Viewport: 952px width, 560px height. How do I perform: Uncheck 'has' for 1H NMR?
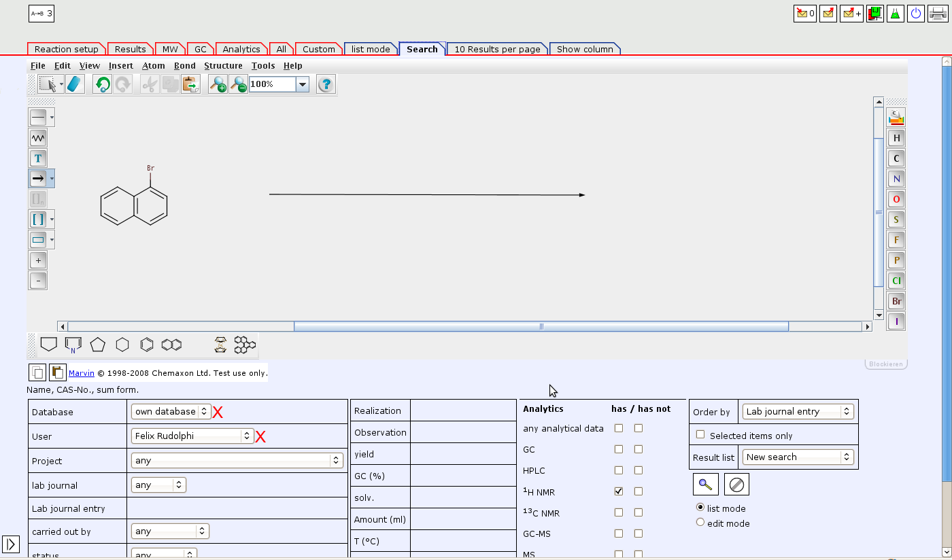[619, 491]
